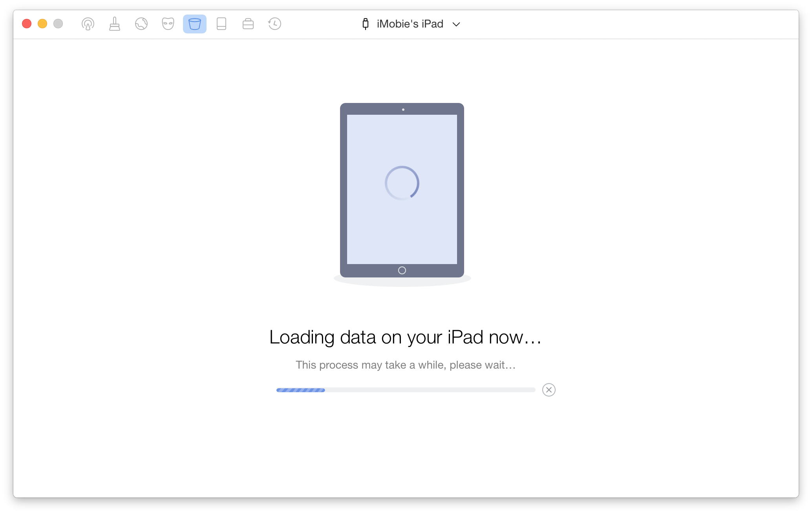
Task: Select the iMobie's iPad device name
Action: (x=410, y=24)
